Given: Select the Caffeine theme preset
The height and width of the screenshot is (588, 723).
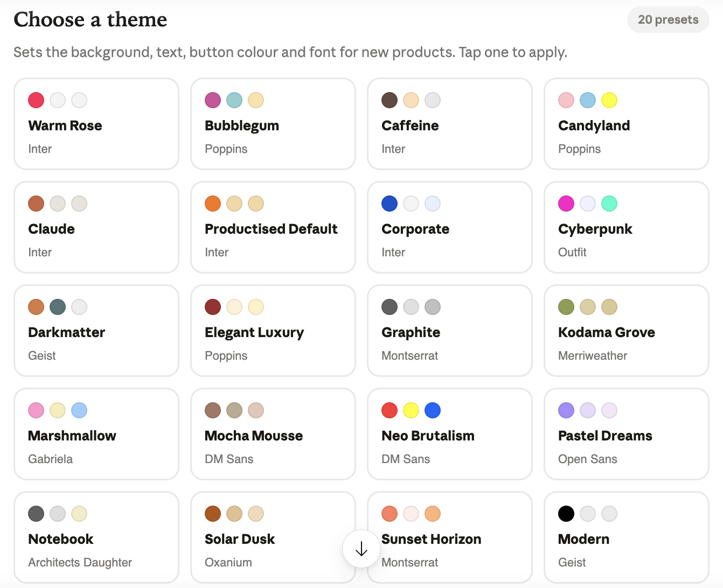Looking at the screenshot, I should (x=450, y=124).
